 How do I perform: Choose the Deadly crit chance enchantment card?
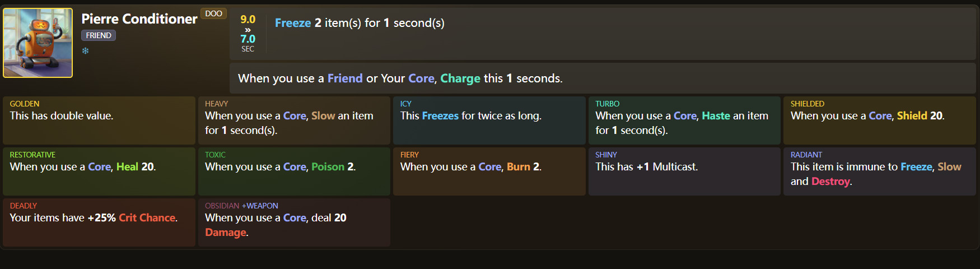[x=99, y=222]
